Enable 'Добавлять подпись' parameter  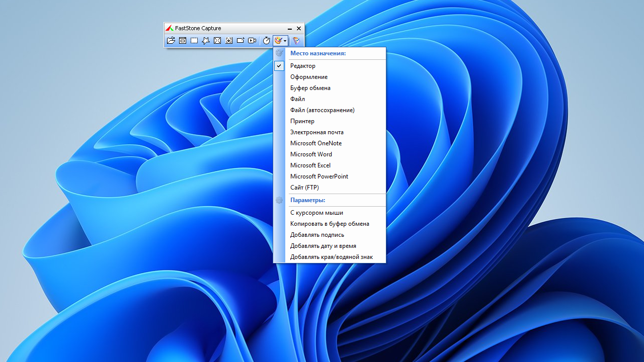[317, 235]
